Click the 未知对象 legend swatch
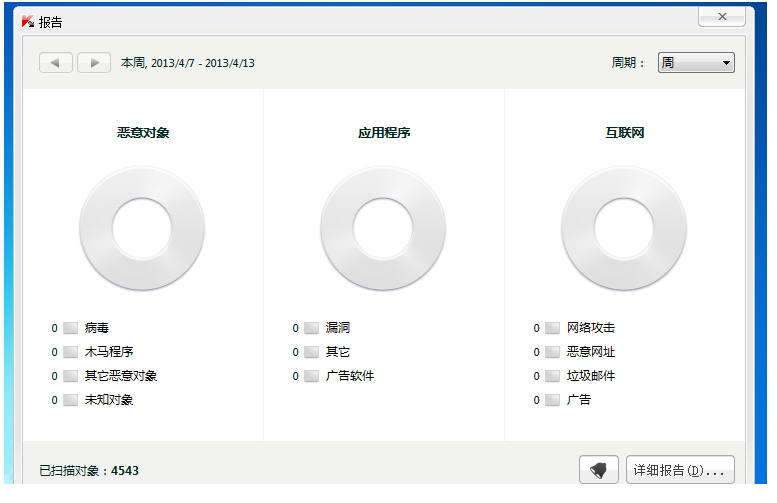 tap(70, 400)
